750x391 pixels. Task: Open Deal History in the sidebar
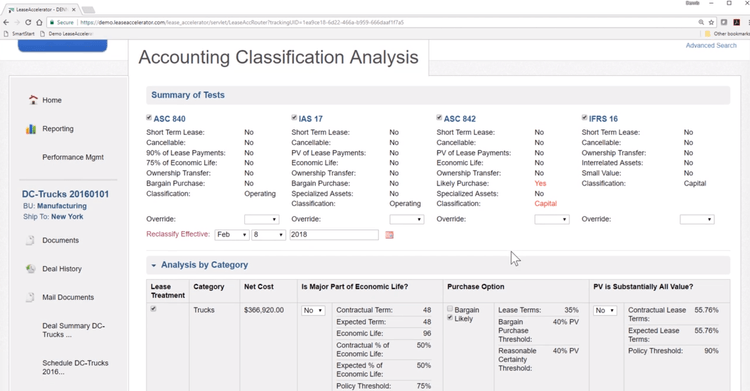coord(62,269)
